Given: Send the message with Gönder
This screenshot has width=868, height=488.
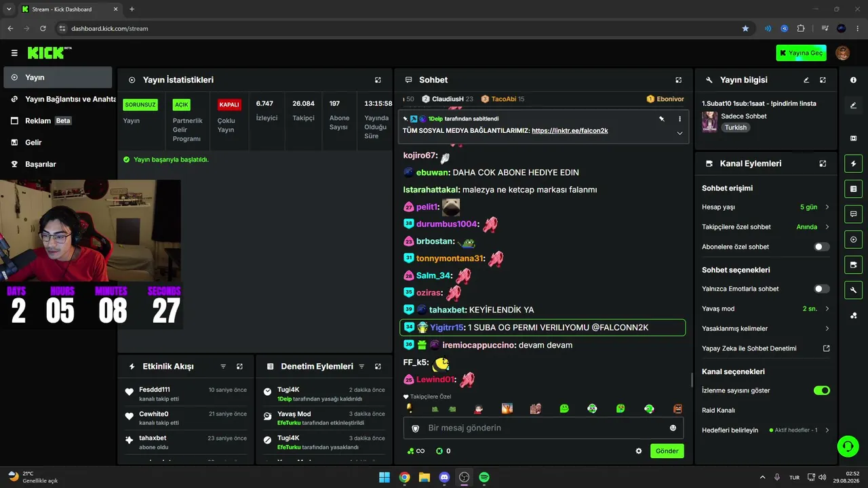Looking at the screenshot, I should [667, 451].
